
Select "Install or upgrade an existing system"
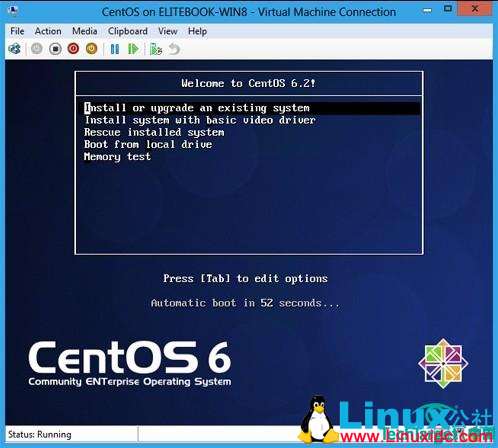pos(252,108)
